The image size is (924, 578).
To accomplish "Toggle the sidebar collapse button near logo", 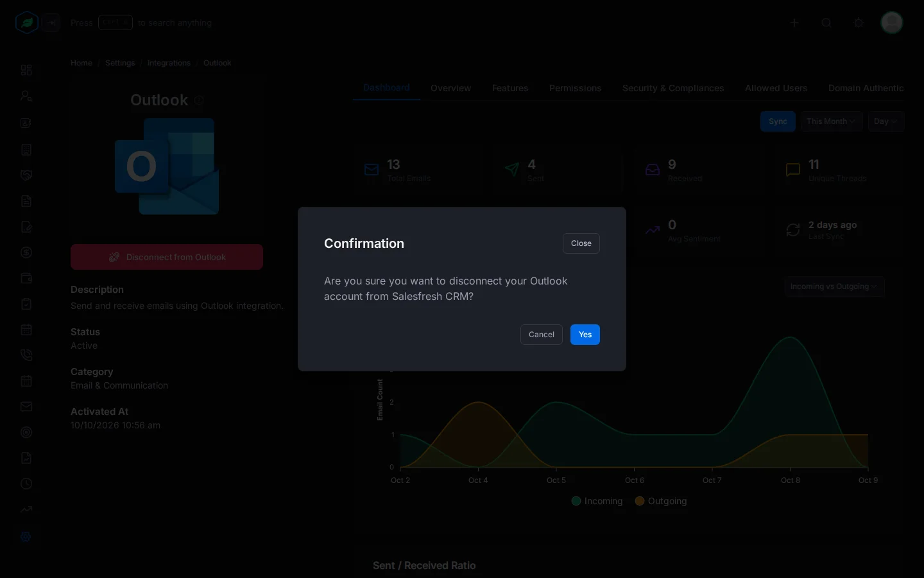I will [x=52, y=22].
